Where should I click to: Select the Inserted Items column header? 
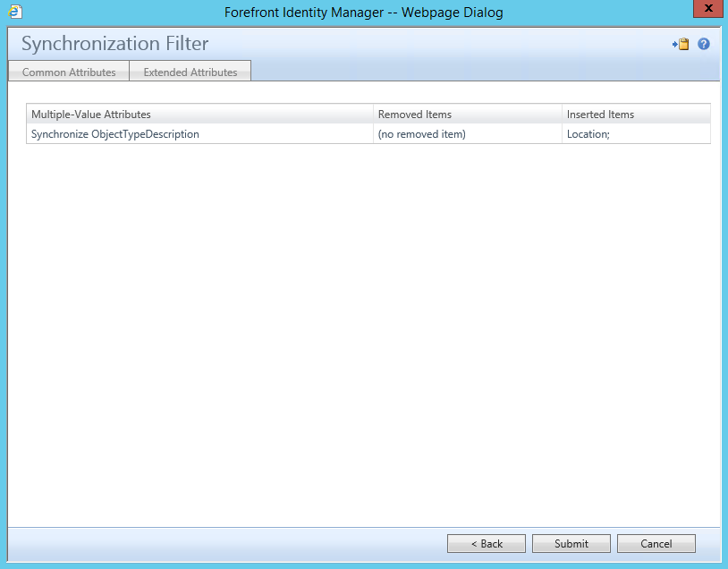pyautogui.click(x=636, y=114)
